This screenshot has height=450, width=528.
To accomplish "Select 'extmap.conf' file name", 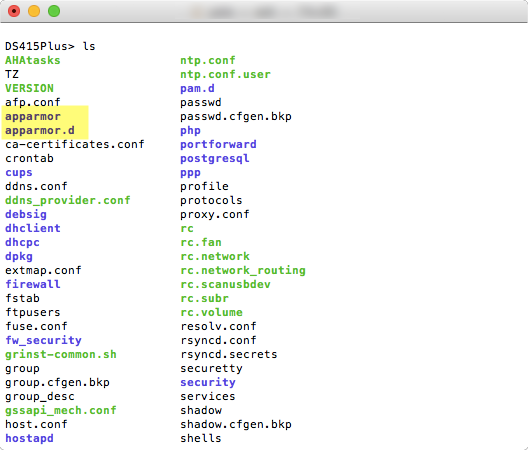I will click(43, 270).
